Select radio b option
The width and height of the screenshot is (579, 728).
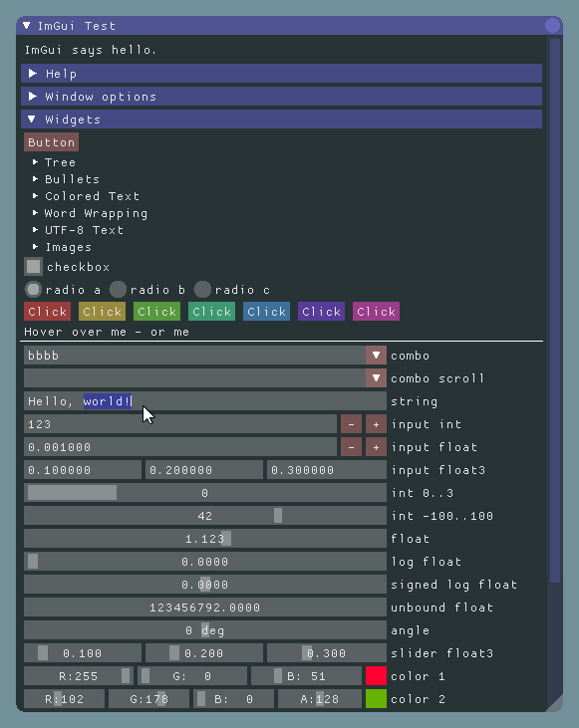(x=118, y=289)
